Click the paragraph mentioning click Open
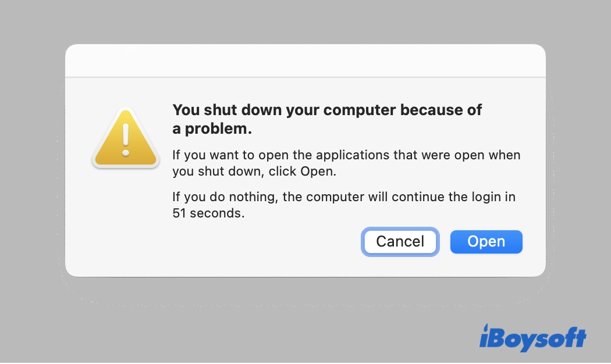611x364 pixels. (346, 164)
